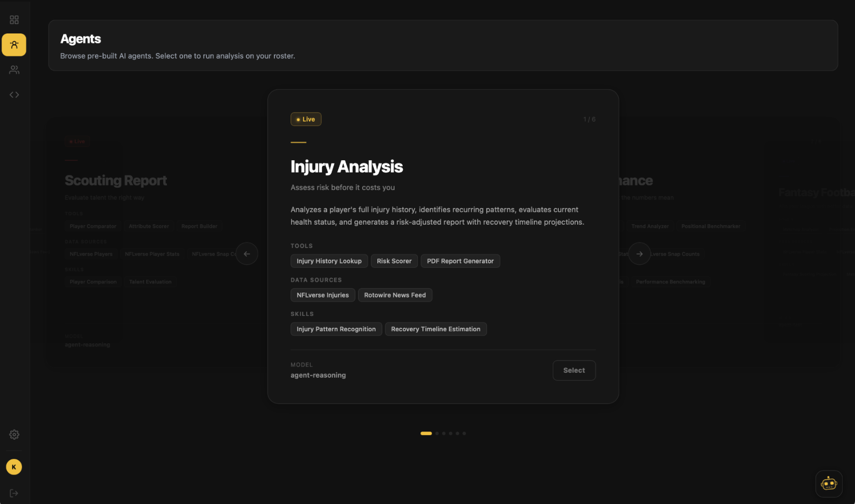Click the Recovery Timeline Estimation skill chip
The height and width of the screenshot is (504, 855).
click(x=436, y=329)
